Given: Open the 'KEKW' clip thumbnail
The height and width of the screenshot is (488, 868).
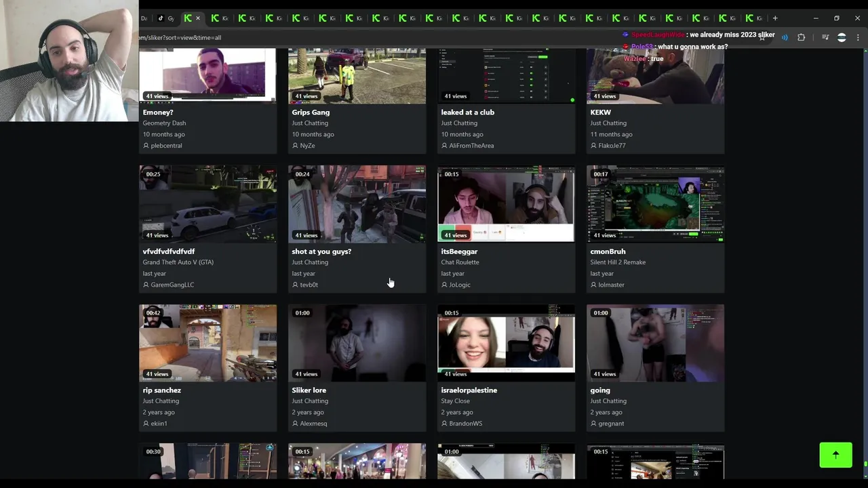Looking at the screenshot, I should pyautogui.click(x=655, y=75).
